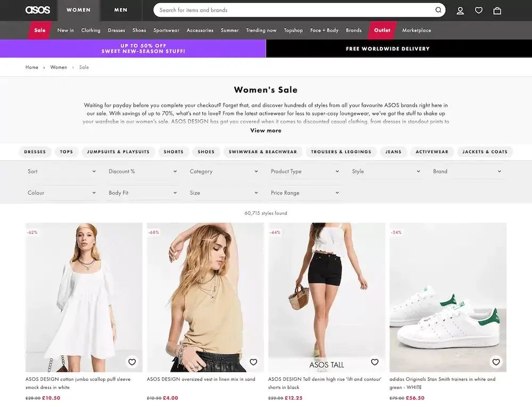Click the View more link

266,130
